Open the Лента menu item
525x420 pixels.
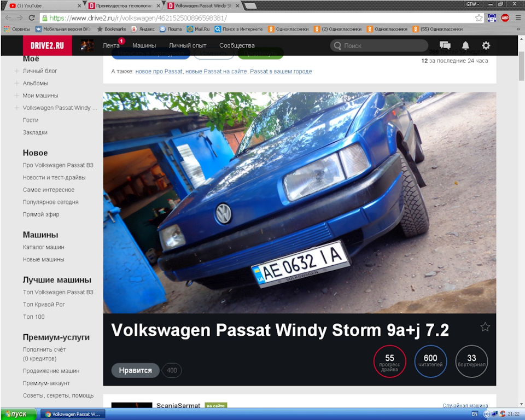[x=111, y=45]
